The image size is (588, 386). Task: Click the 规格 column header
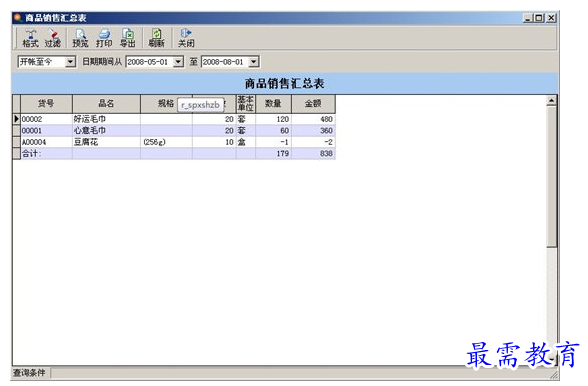pyautogui.click(x=166, y=104)
